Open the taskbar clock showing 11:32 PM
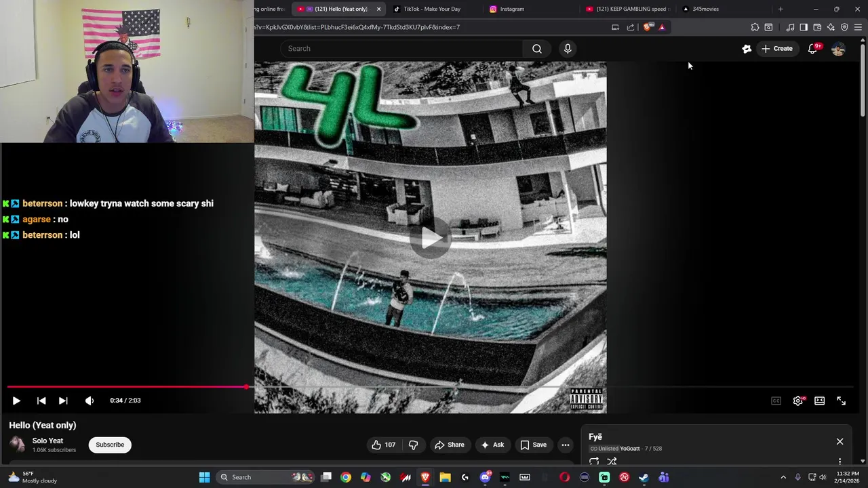 [847, 477]
